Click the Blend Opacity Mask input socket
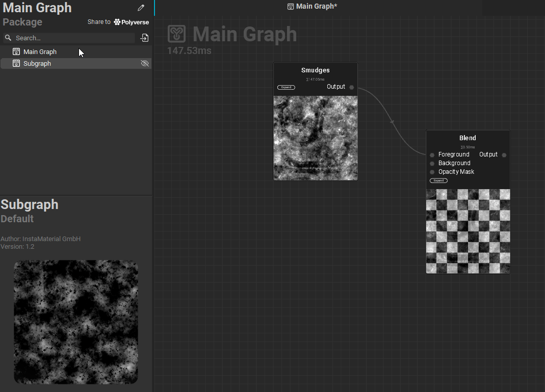This screenshot has width=545, height=392. pyautogui.click(x=432, y=172)
